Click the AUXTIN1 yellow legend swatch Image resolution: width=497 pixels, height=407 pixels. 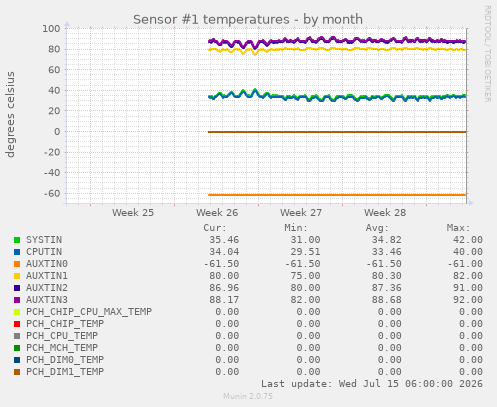pyautogui.click(x=17, y=276)
